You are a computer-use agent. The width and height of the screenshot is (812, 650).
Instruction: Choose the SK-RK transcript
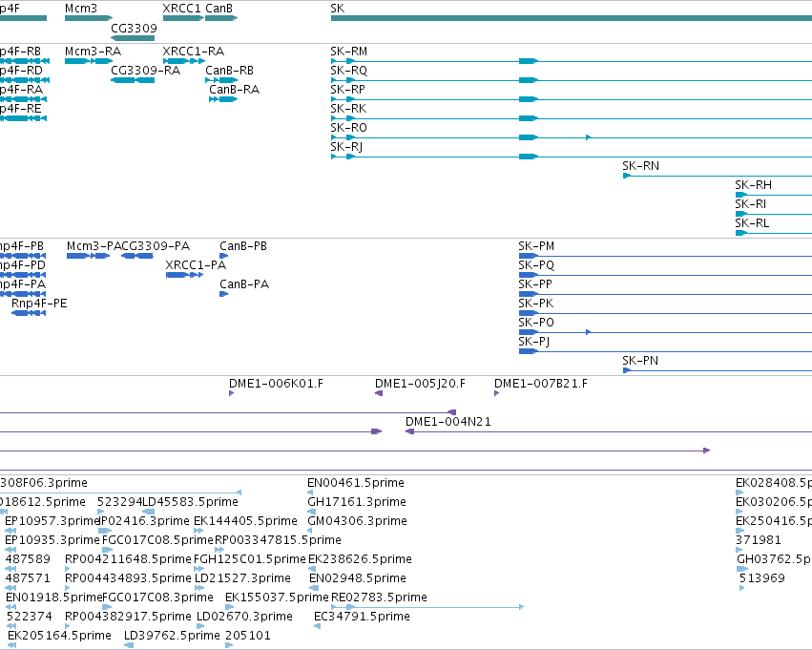(x=348, y=109)
